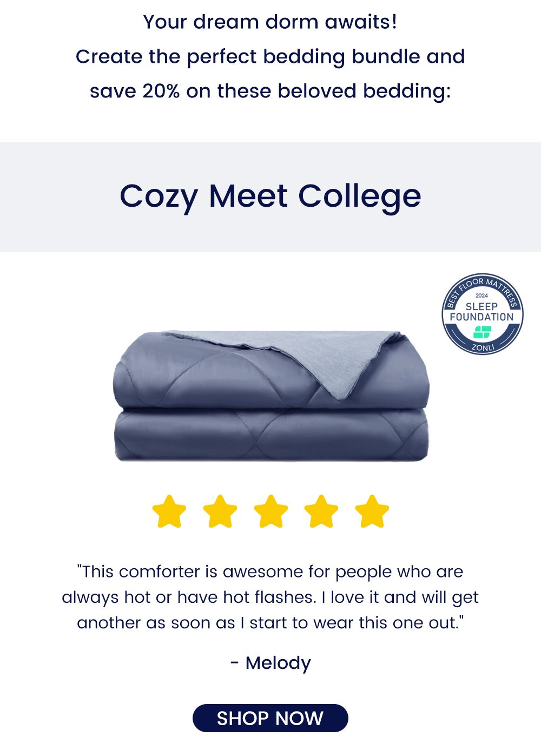Click the 'save 20% on these beloved bedding' line
This screenshot has width=541, height=756.
pyautogui.click(x=270, y=91)
